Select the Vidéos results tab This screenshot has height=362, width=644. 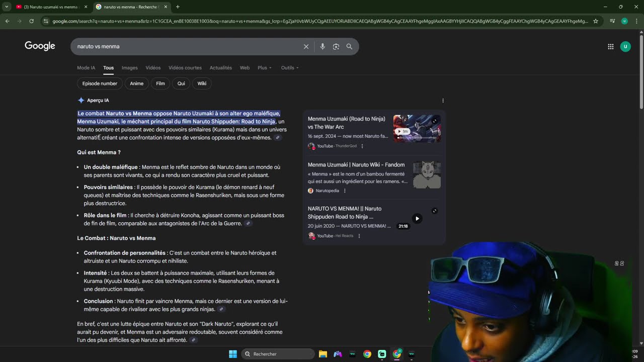153,68
